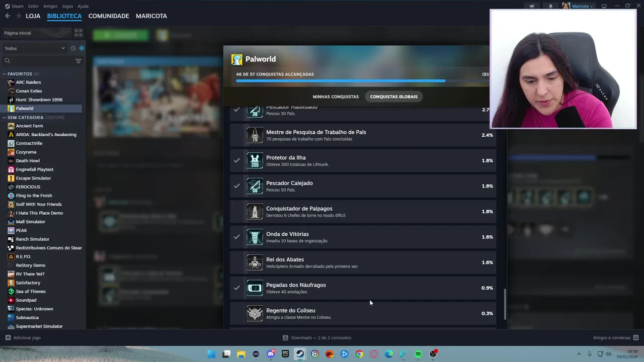Open Discord from the taskbar
Viewport: 644px width, 362px height.
click(x=271, y=354)
